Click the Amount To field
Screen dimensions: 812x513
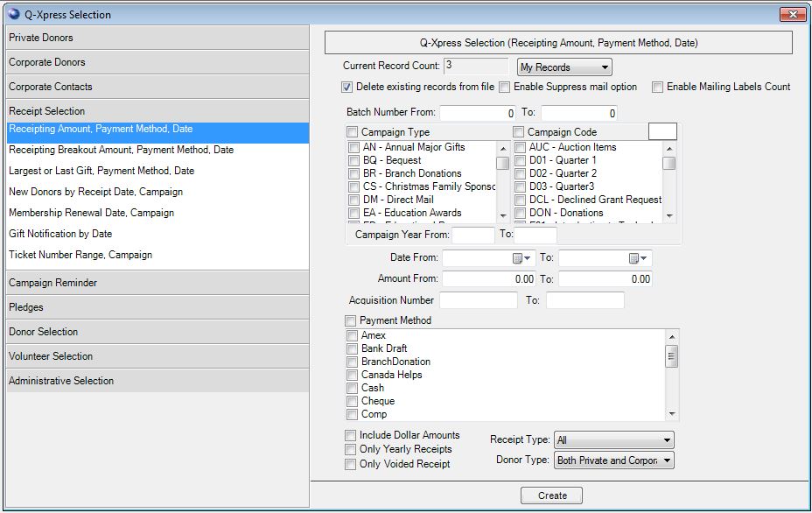pos(605,279)
